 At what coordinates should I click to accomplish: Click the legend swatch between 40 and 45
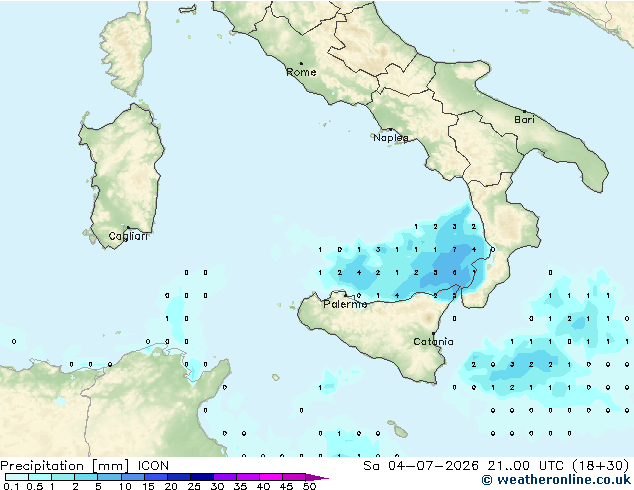271,477
